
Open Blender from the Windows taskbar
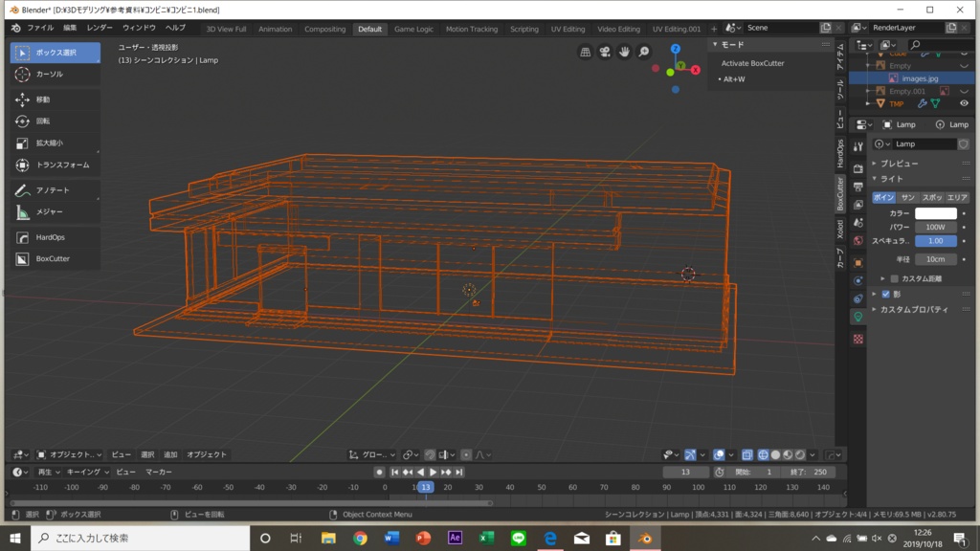pos(646,539)
